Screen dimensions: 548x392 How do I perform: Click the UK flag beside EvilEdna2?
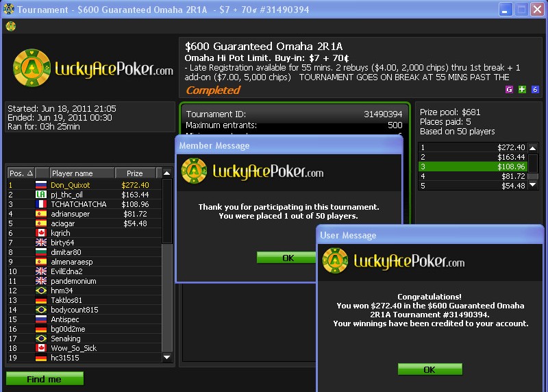pos(41,271)
